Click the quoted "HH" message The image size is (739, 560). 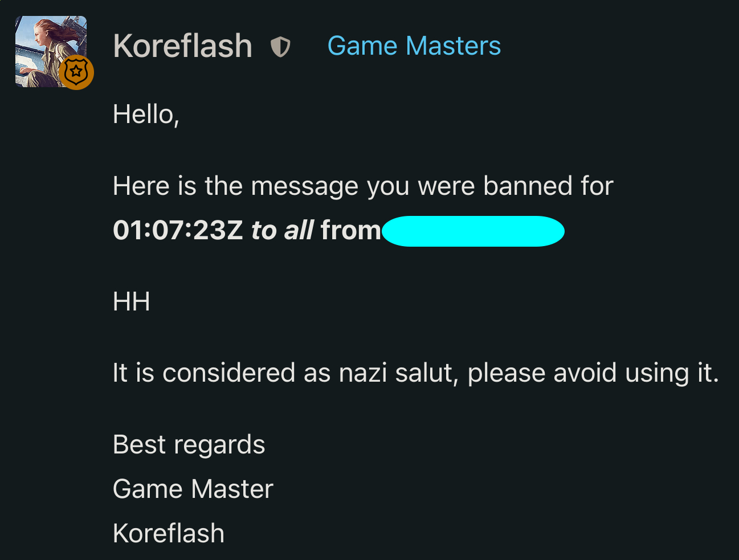click(132, 301)
